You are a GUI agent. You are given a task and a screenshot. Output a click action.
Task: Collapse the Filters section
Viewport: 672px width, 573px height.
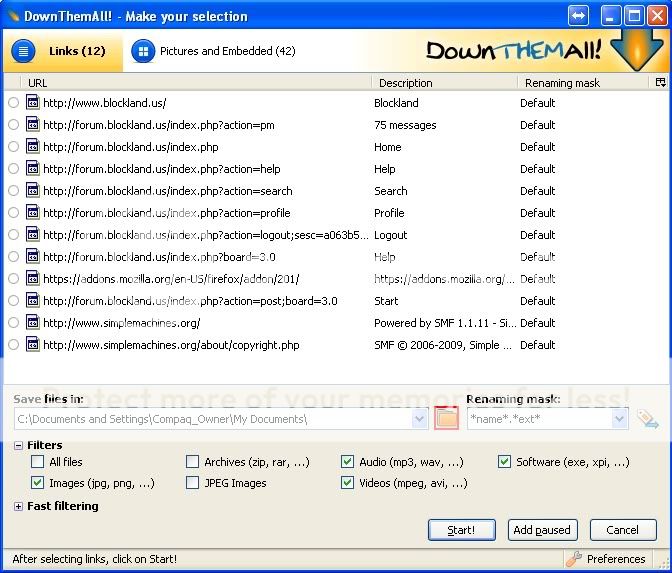coord(18,445)
